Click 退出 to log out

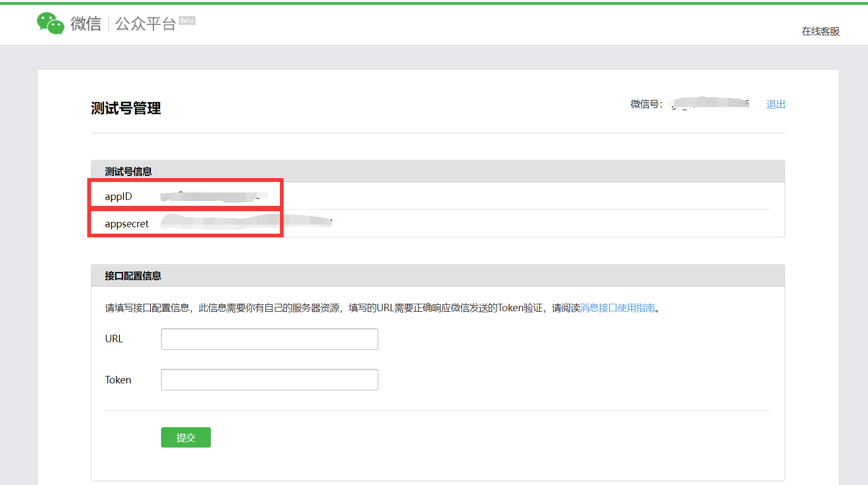pos(775,104)
